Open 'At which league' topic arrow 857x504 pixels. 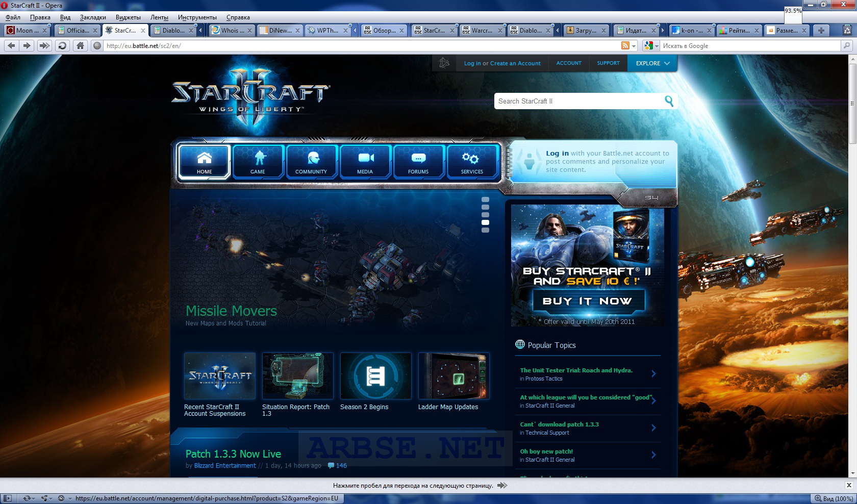(654, 401)
